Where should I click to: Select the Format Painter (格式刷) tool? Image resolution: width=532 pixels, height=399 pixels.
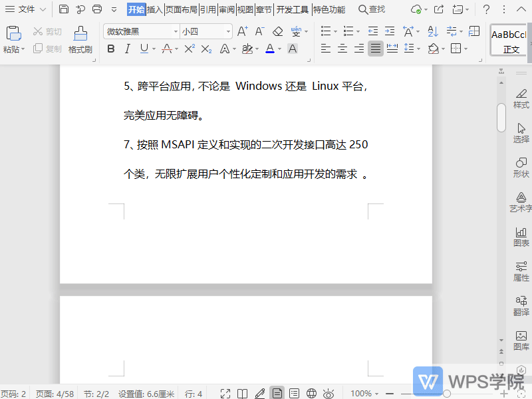(x=80, y=40)
